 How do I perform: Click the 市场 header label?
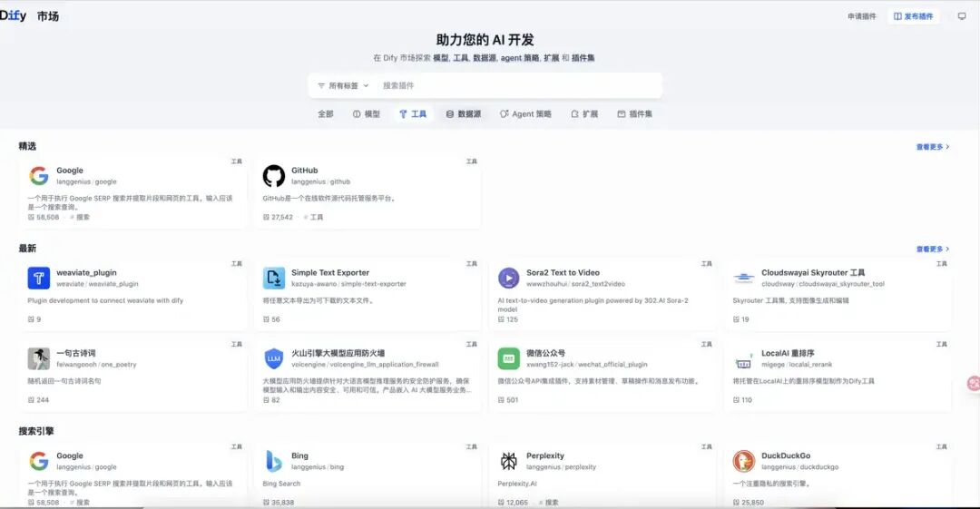[48, 16]
